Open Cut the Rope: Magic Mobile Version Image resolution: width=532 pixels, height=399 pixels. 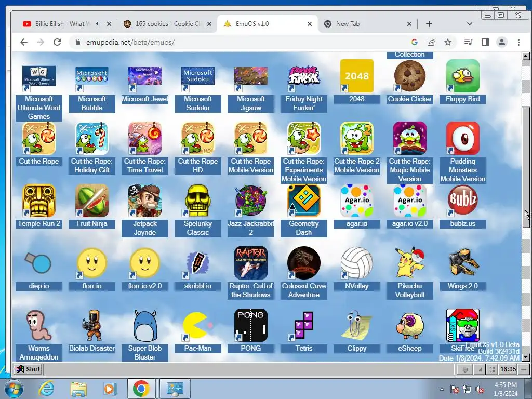(409, 138)
